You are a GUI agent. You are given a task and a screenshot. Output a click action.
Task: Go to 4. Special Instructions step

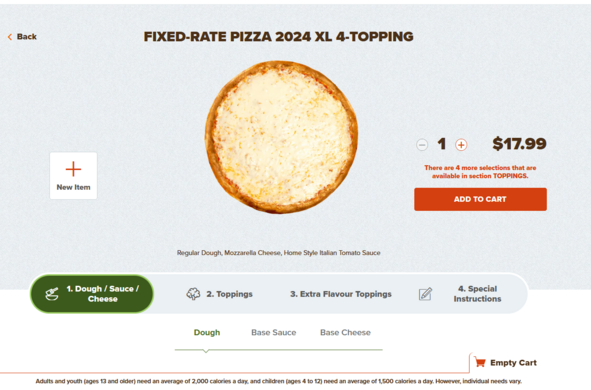(460, 294)
